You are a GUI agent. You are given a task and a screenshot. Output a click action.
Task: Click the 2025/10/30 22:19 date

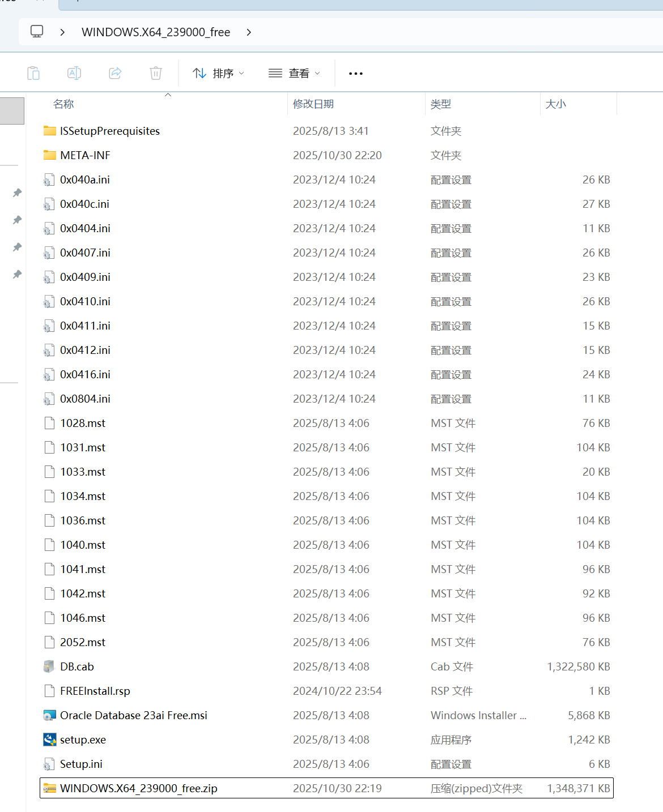point(337,788)
